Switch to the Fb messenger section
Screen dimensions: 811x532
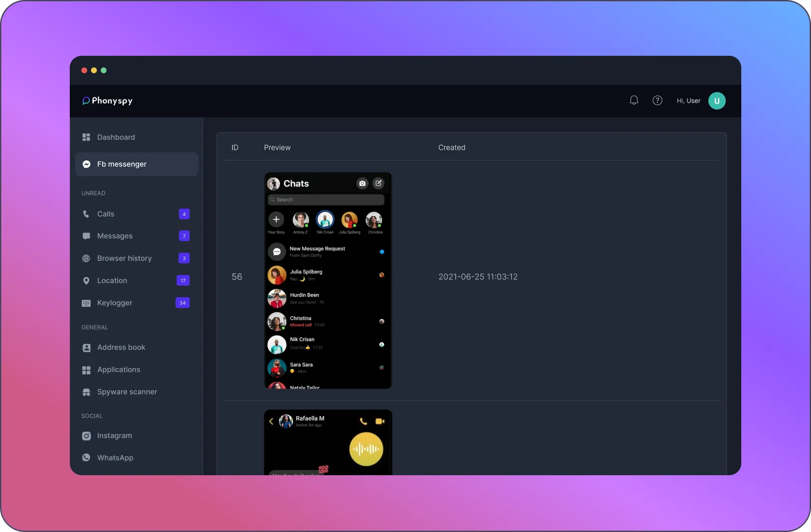(122, 164)
